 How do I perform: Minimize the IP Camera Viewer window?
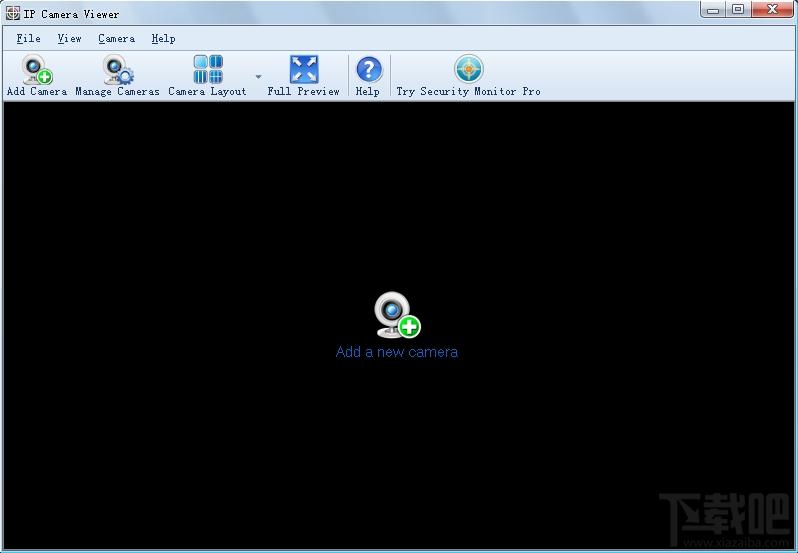click(713, 10)
